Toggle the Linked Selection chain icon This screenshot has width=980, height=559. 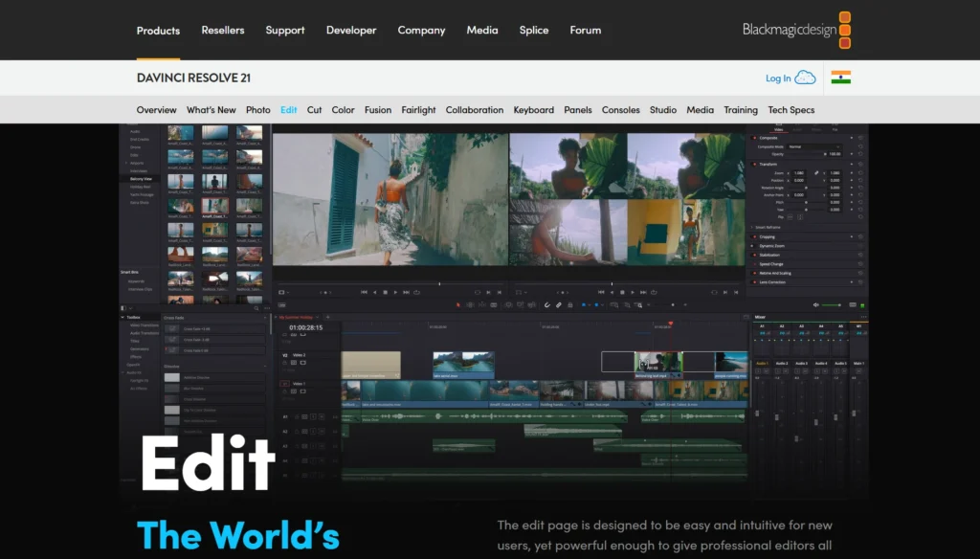point(558,305)
